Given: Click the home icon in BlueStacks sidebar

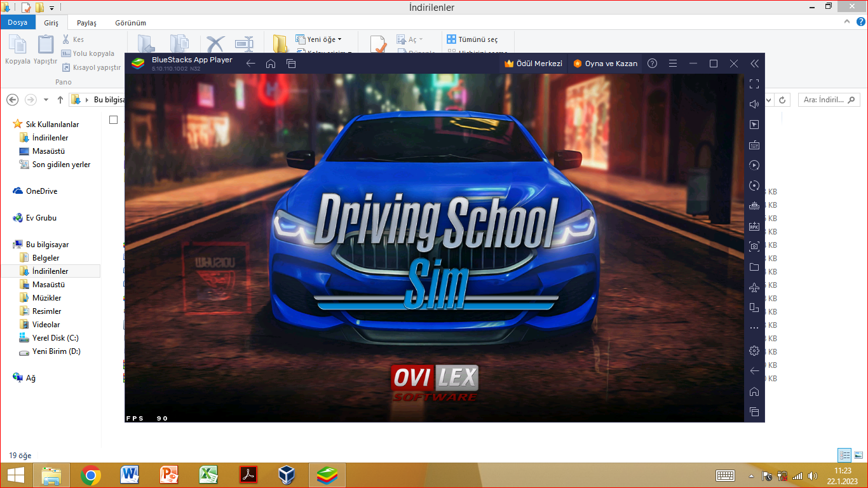Looking at the screenshot, I should (754, 391).
